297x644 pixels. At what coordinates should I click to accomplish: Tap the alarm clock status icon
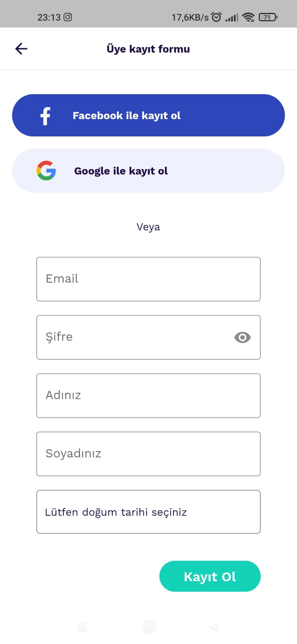217,17
